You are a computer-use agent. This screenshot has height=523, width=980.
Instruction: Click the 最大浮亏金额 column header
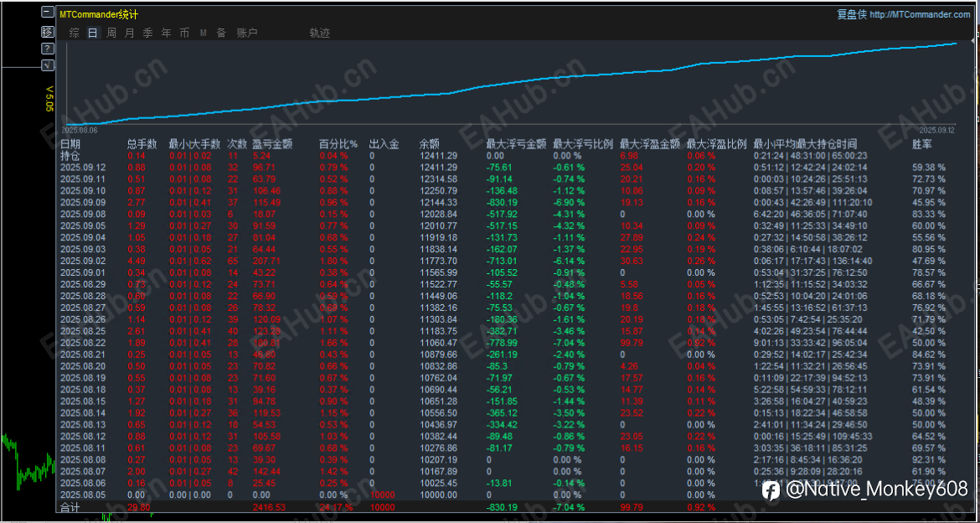pos(516,144)
